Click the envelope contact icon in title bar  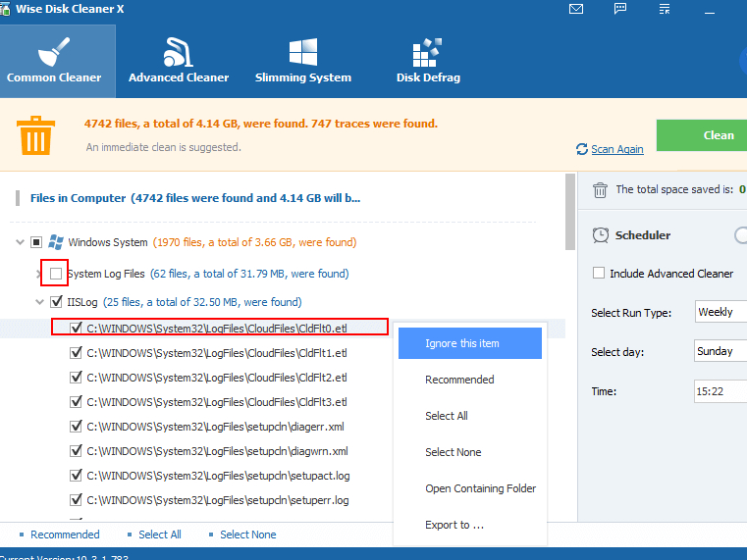click(576, 9)
